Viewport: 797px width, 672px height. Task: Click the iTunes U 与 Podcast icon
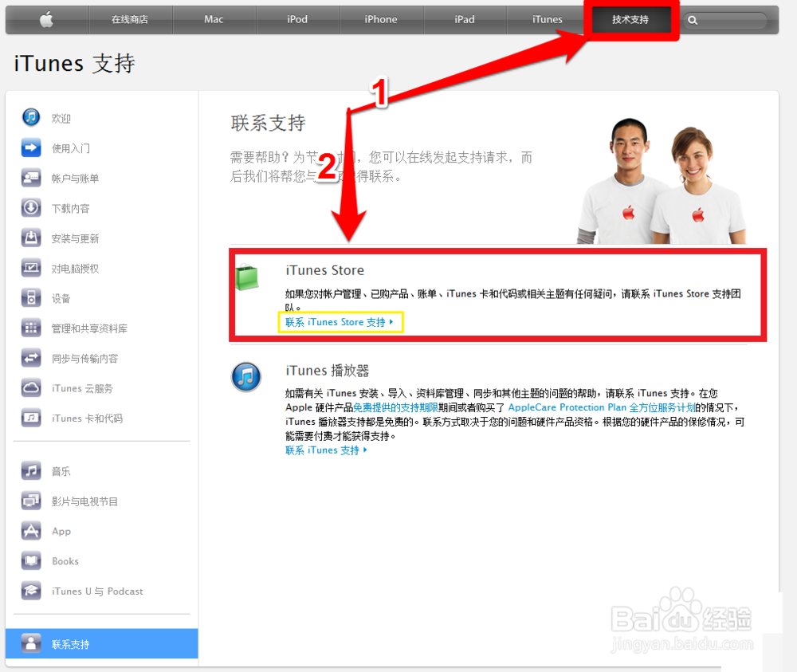coord(31,591)
